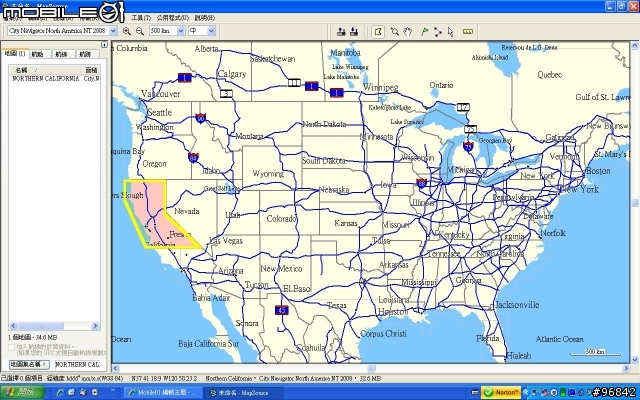The height and width of the screenshot is (400, 640).
Task: Select the NORTHERN CALIFORNIA map row
Action: (55, 78)
